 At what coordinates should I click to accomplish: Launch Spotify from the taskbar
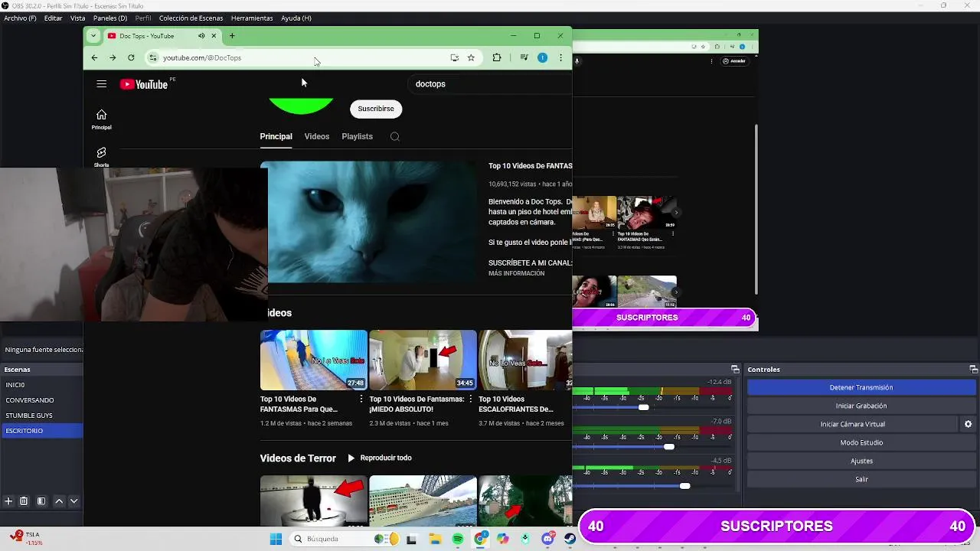(x=458, y=539)
